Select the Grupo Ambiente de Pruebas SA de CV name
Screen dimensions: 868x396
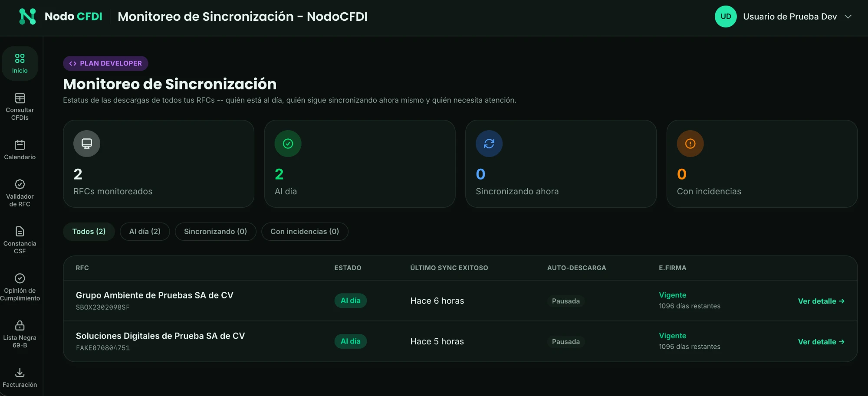(155, 295)
